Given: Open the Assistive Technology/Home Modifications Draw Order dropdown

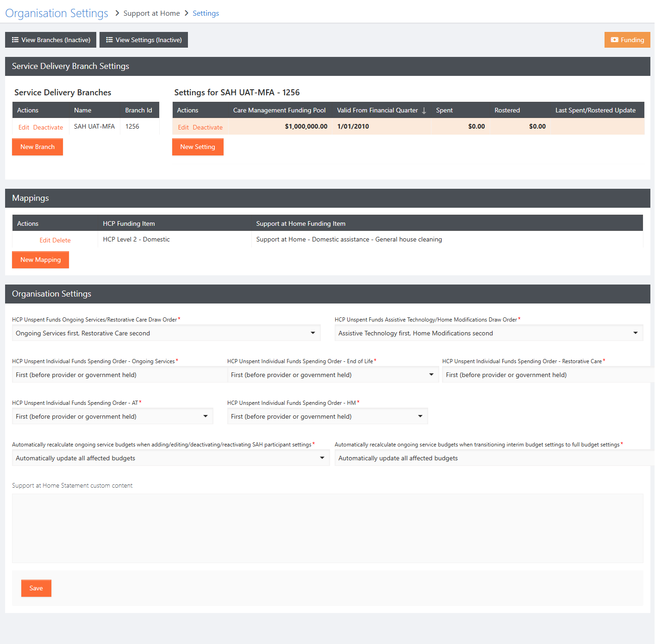Looking at the screenshot, I should [x=489, y=333].
